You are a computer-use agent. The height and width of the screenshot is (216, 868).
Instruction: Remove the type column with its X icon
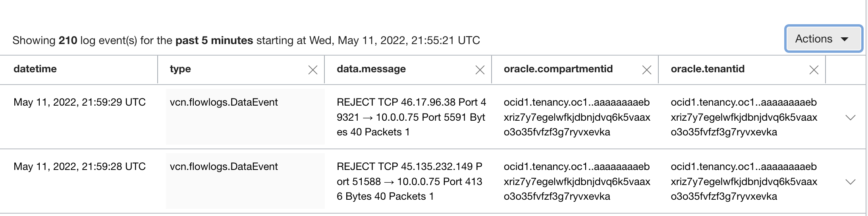[x=312, y=70]
